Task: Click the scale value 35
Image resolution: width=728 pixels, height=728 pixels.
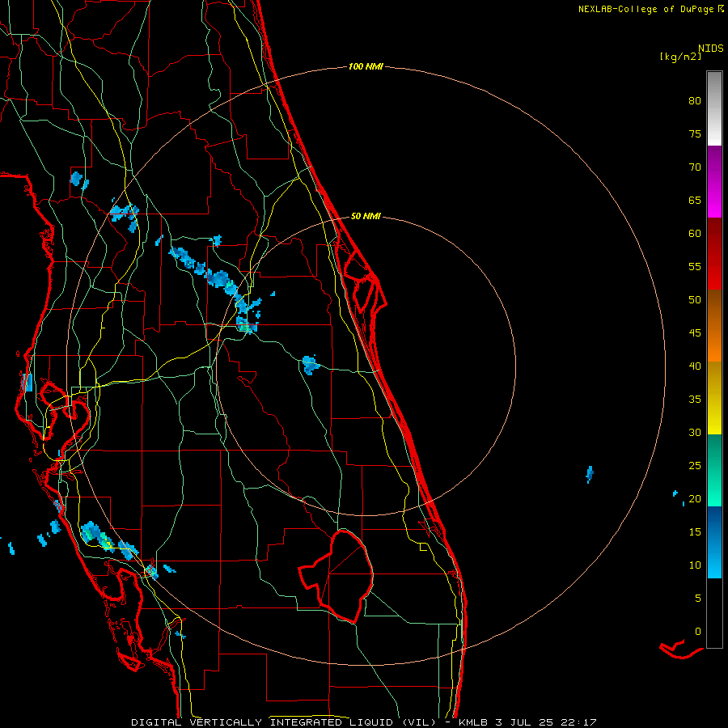Action: pyautogui.click(x=695, y=400)
